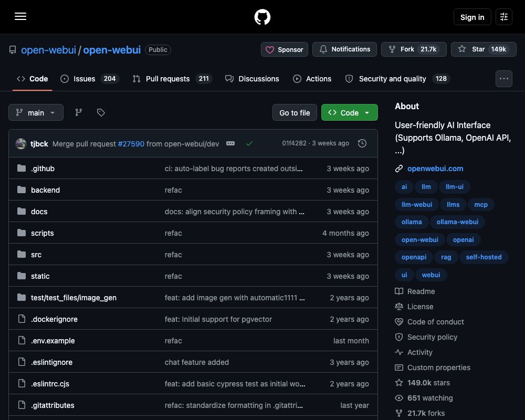The image size is (525, 420).
Task: Open the .github folder
Action: [x=43, y=169]
